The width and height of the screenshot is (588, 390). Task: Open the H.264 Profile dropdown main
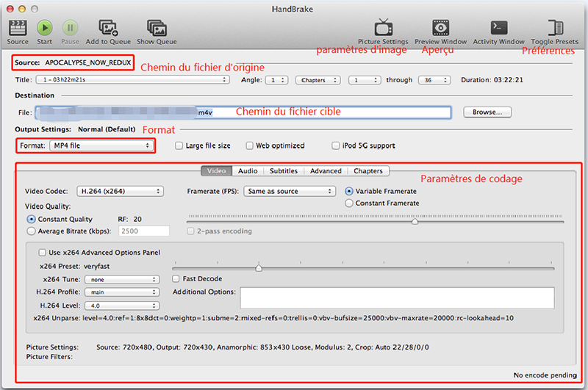pyautogui.click(x=122, y=292)
